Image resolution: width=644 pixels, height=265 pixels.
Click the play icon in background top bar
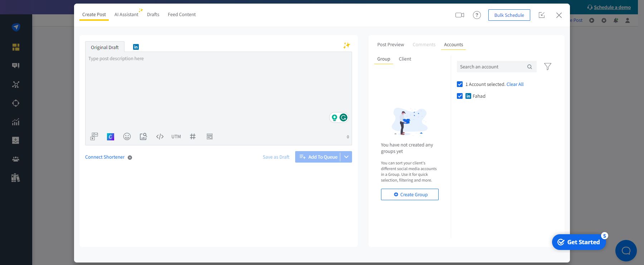[x=592, y=20]
